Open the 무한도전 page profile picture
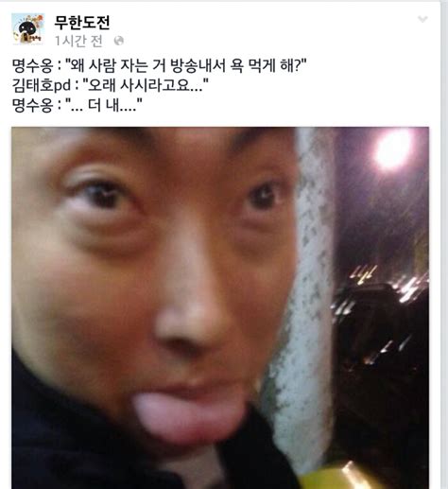Viewport: 448px width, 489px height. coord(28,29)
